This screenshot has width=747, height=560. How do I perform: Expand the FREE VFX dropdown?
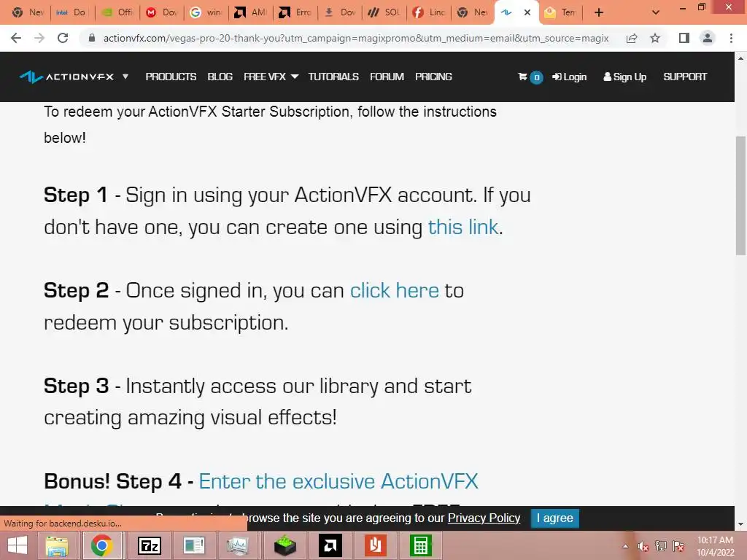point(271,77)
